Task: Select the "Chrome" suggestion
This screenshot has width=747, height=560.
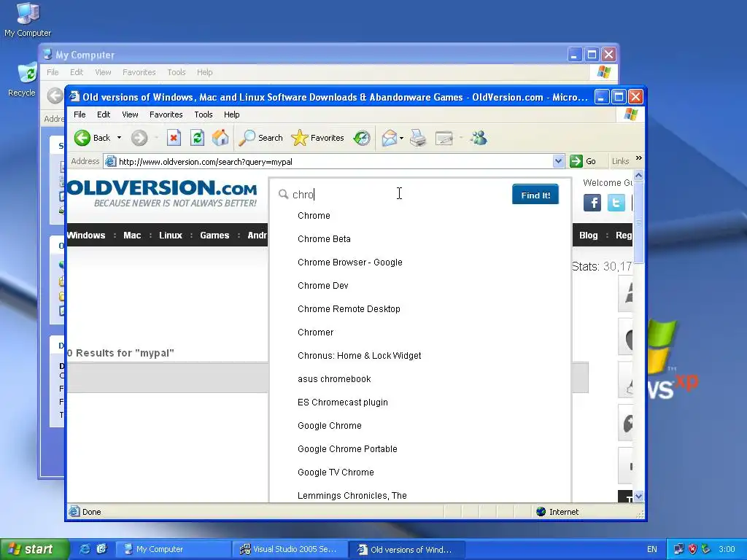Action: 314,216
